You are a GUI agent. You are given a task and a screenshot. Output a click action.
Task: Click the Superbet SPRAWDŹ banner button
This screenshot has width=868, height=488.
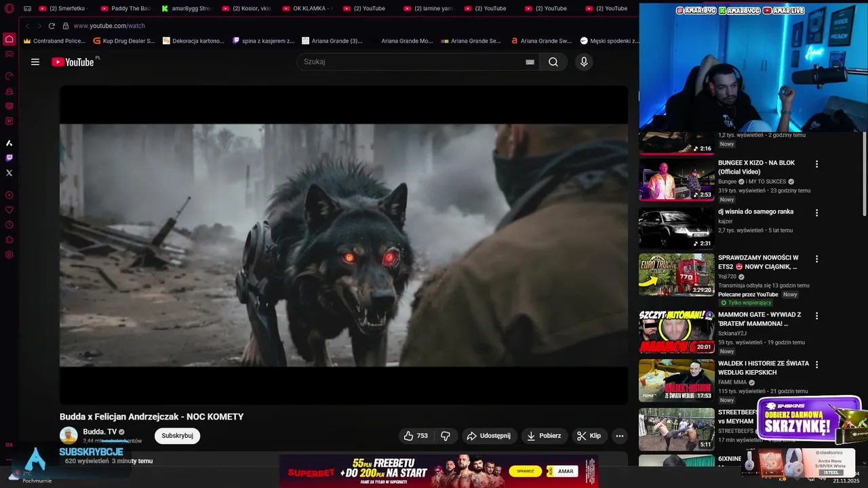[526, 471]
